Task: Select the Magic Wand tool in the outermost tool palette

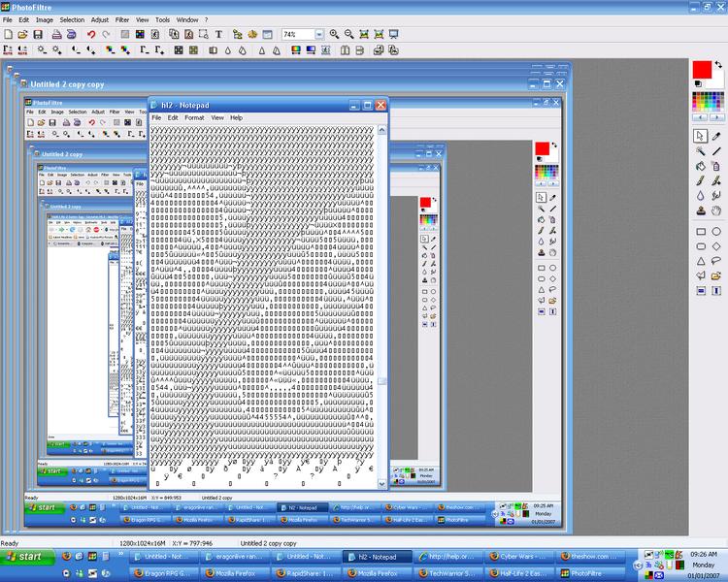Action: click(700, 150)
